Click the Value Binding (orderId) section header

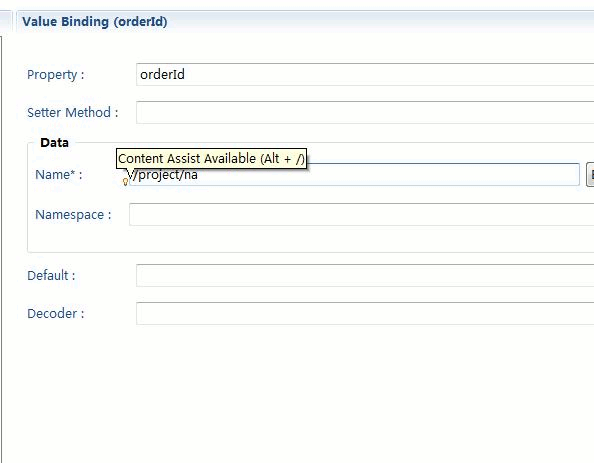95,22
